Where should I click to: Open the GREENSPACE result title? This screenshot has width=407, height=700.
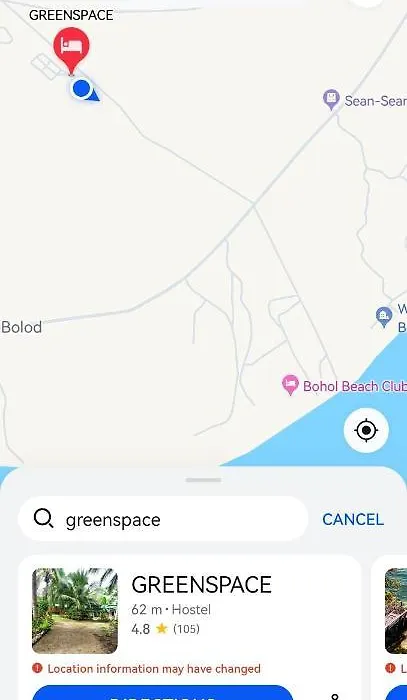point(201,584)
